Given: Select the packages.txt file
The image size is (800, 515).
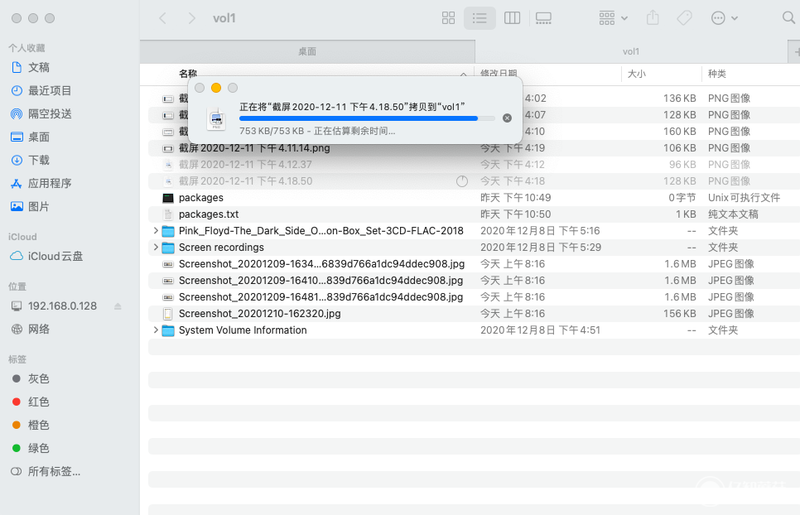Looking at the screenshot, I should point(209,214).
